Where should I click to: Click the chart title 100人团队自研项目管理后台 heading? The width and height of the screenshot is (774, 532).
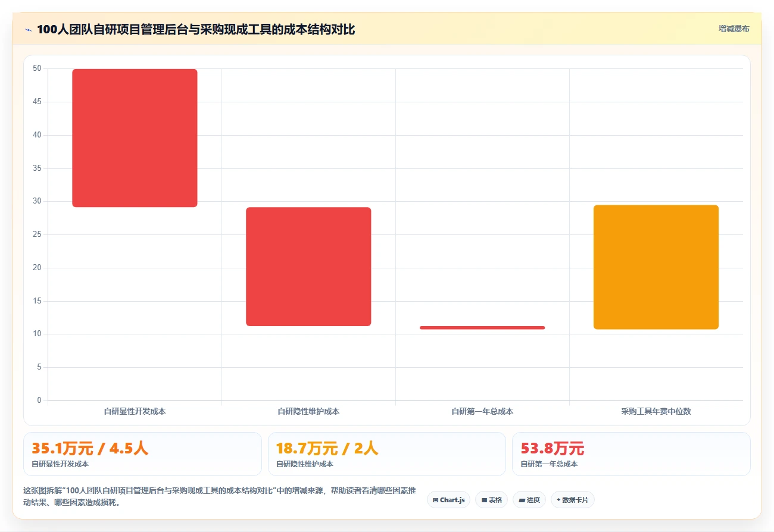[196, 29]
